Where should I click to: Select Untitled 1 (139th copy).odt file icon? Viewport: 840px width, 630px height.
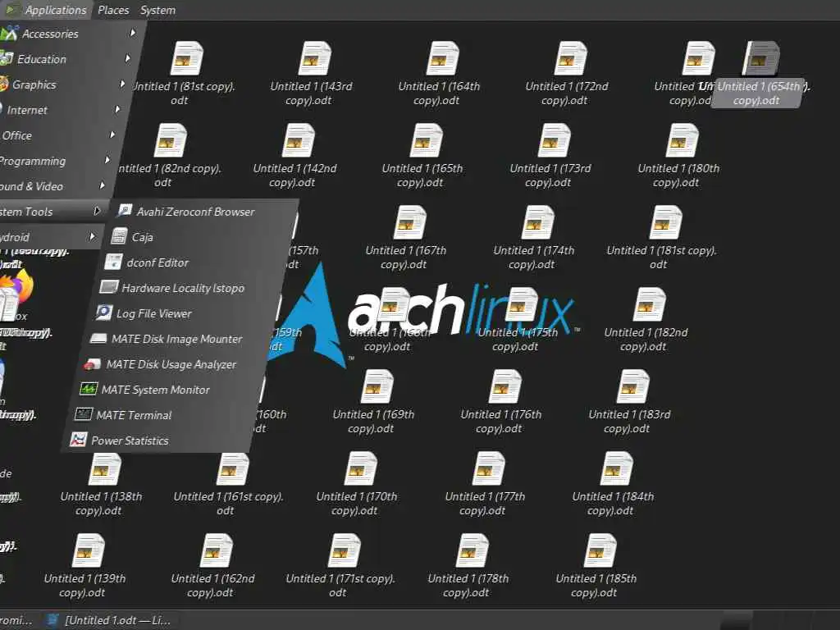coord(89,550)
